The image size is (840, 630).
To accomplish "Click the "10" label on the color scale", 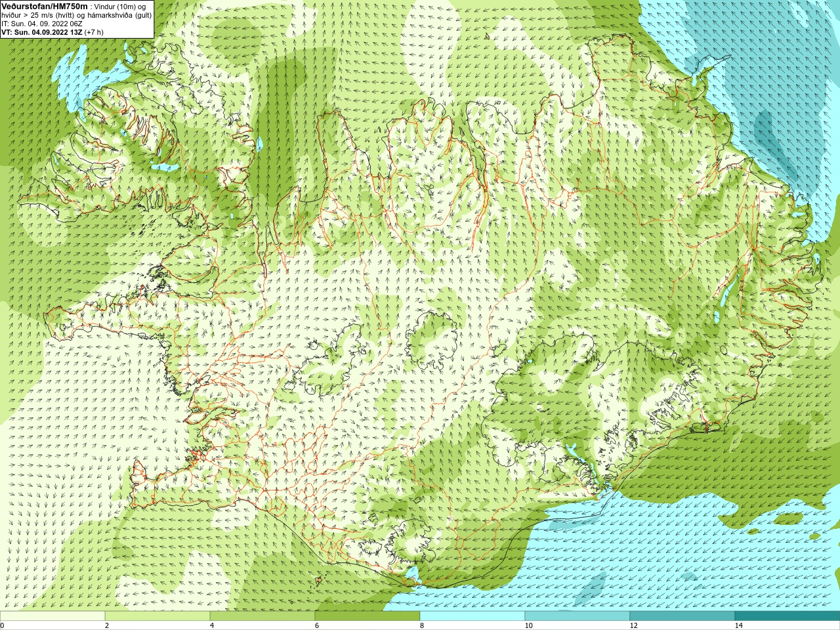I will coord(528,625).
